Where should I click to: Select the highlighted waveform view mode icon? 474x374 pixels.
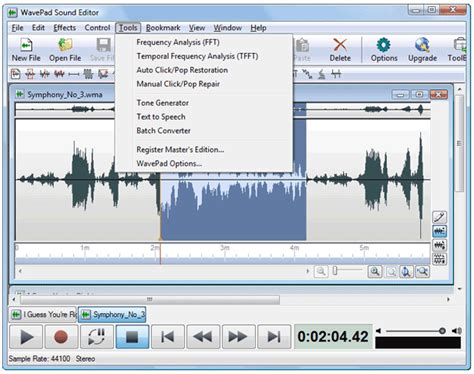[439, 231]
